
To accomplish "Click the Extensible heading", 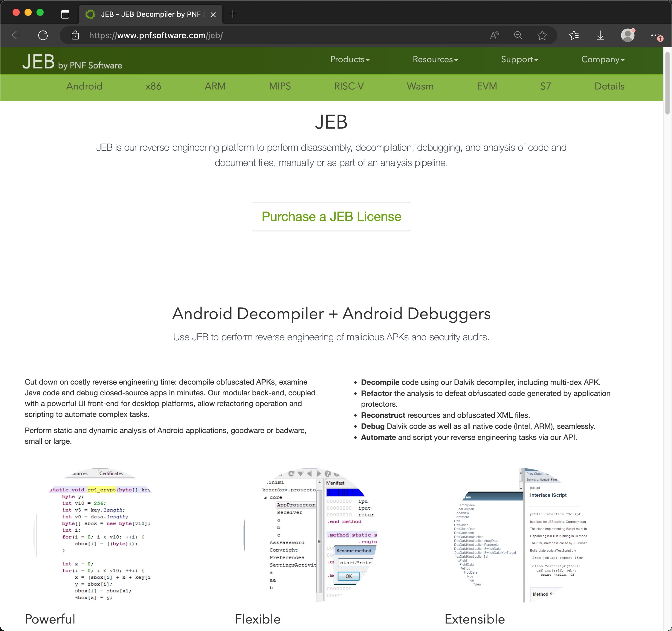I will [475, 619].
